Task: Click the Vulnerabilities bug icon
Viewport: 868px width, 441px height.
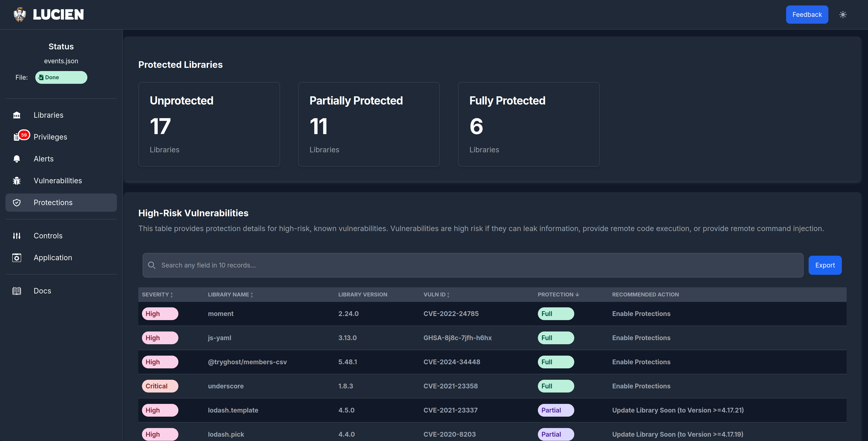Action: pyautogui.click(x=17, y=181)
